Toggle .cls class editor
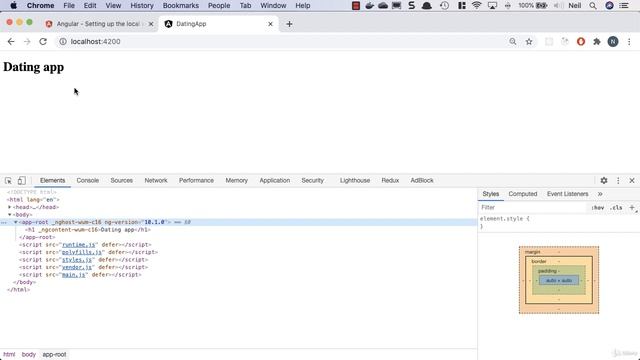640x360 pixels. coord(616,208)
